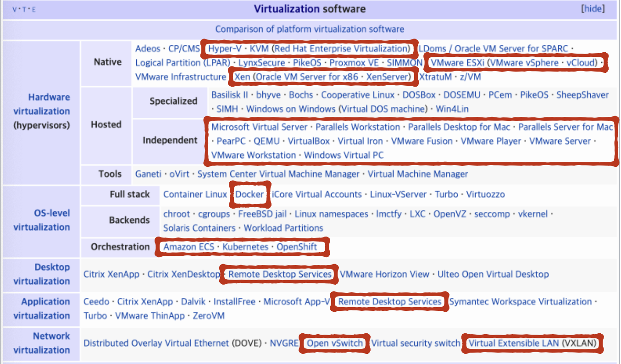
Task: Open the Virtuozzo link
Action: coord(486,194)
